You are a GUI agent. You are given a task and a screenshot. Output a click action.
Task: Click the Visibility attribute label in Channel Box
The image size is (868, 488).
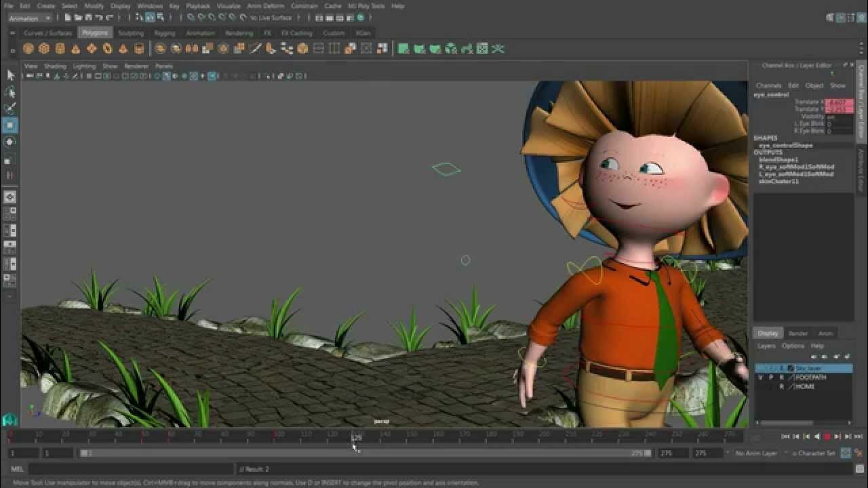point(813,117)
